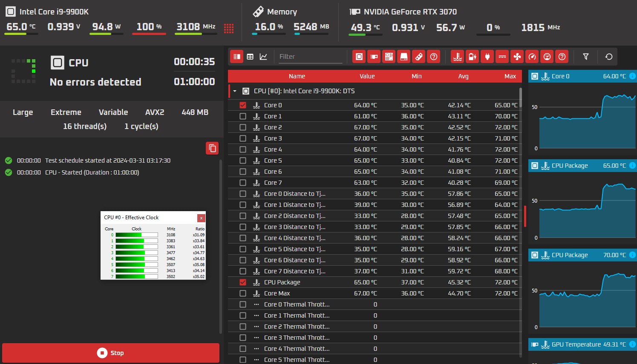Screen dimensions: 637x364
Task: Toggle the graphics card hardware filter icon
Action: (374, 57)
